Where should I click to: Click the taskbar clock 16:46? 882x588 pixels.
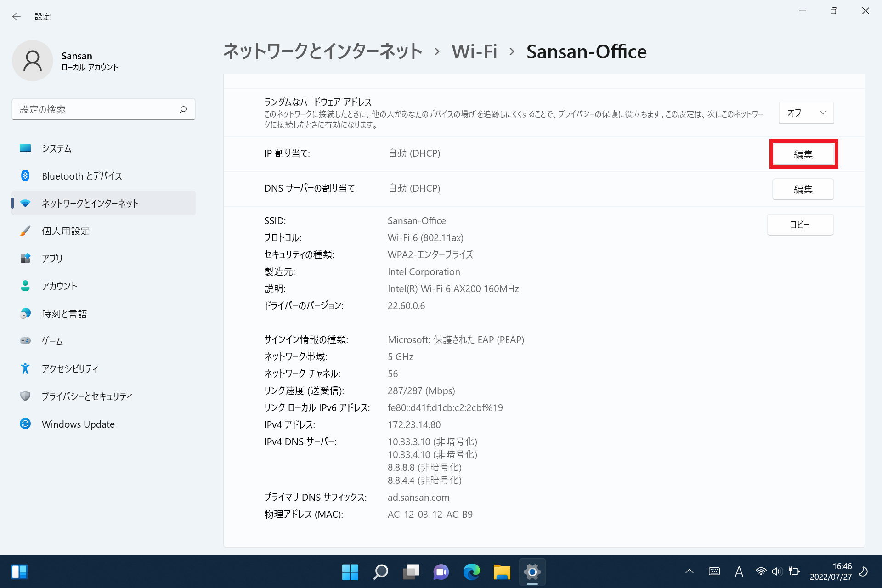[831, 571]
